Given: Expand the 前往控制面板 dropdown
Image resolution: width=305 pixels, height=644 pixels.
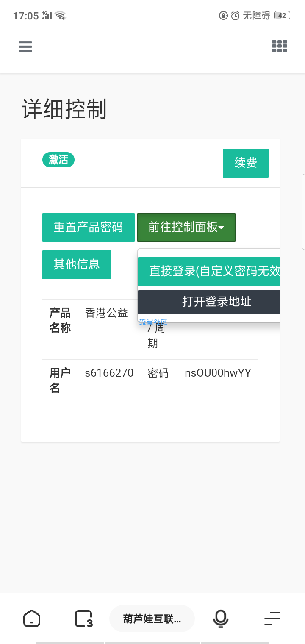Looking at the screenshot, I should click(x=186, y=228).
